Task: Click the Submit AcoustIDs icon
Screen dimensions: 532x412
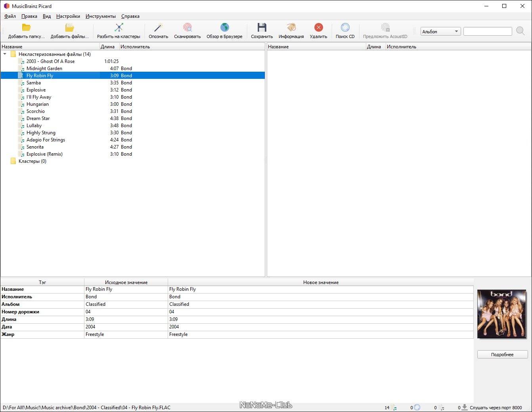Action: tap(385, 27)
